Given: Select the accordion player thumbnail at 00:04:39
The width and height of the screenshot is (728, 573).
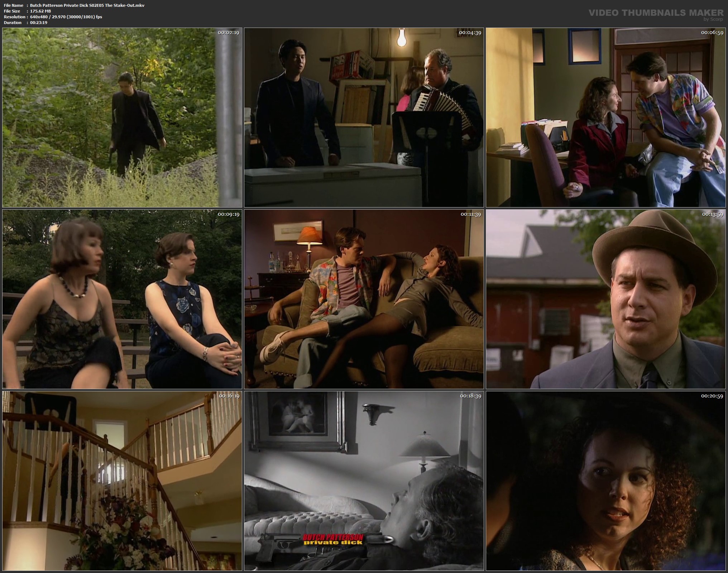Looking at the screenshot, I should (x=364, y=118).
